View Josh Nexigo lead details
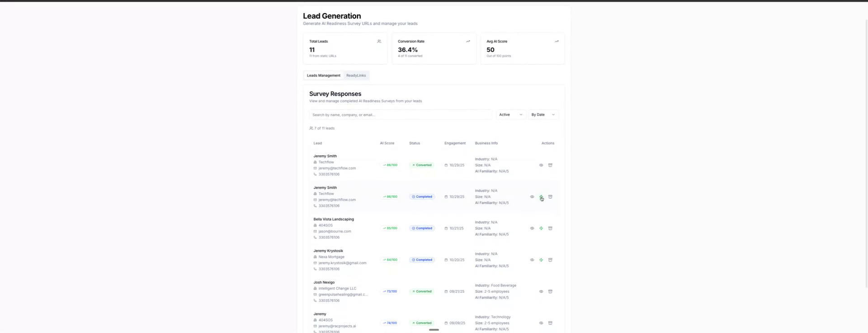The image size is (868, 333). coord(541,291)
